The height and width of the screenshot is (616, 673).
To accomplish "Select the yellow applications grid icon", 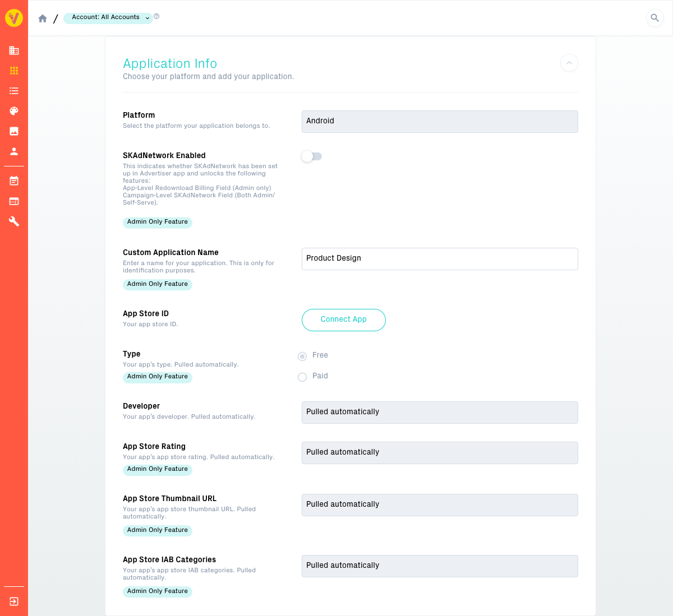I will point(14,71).
